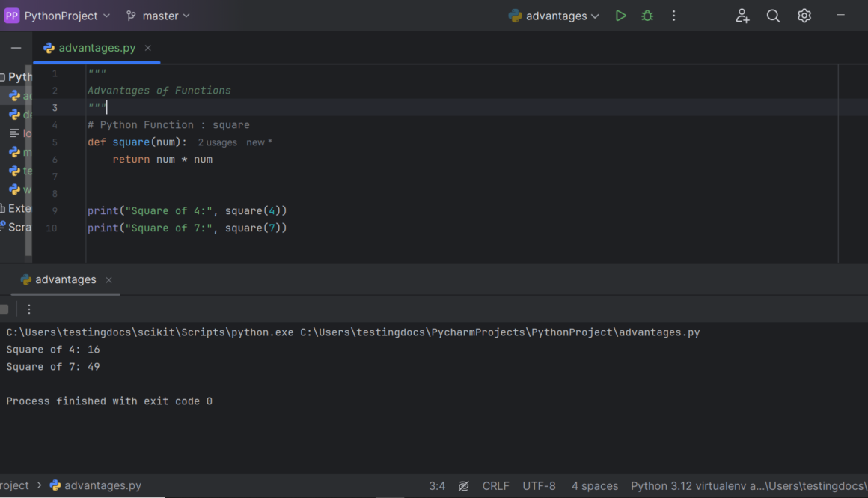Click the '2 usages' inlay hint link
Image resolution: width=868 pixels, height=498 pixels.
(x=217, y=142)
